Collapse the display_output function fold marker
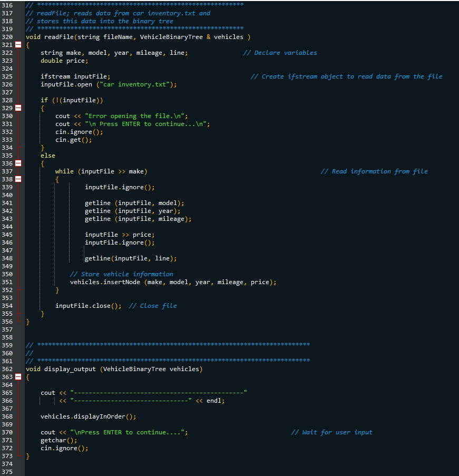Image resolution: width=459 pixels, height=476 pixels. pyautogui.click(x=18, y=377)
